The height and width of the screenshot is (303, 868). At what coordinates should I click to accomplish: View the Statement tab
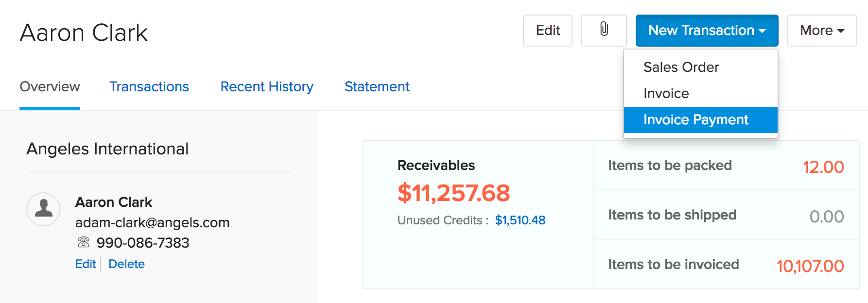(x=377, y=86)
